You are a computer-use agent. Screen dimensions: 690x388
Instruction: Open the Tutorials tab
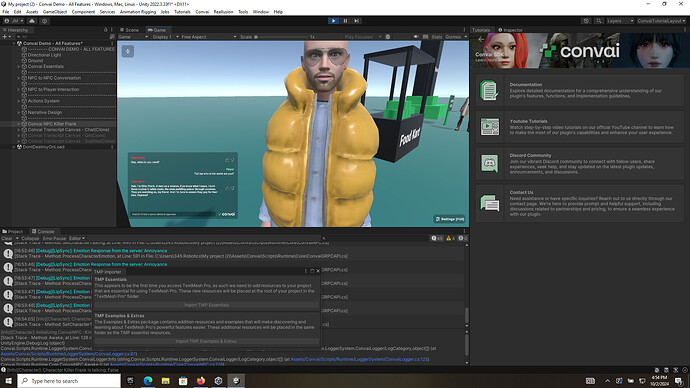tap(481, 30)
